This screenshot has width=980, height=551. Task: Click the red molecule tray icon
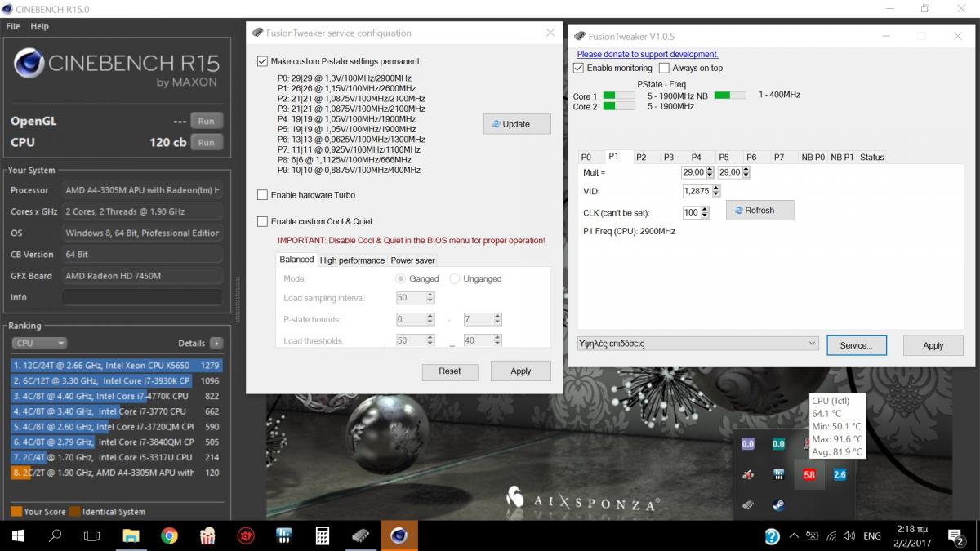(748, 474)
